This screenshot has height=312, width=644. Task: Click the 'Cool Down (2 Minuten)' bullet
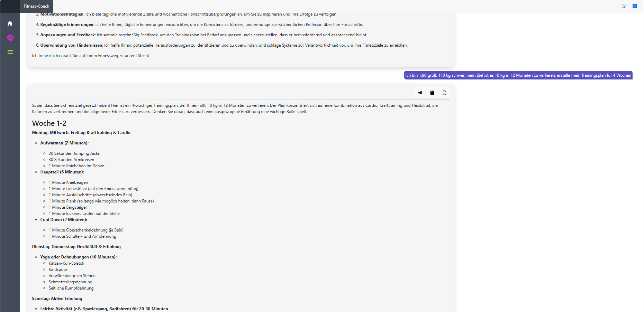pyautogui.click(x=64, y=220)
